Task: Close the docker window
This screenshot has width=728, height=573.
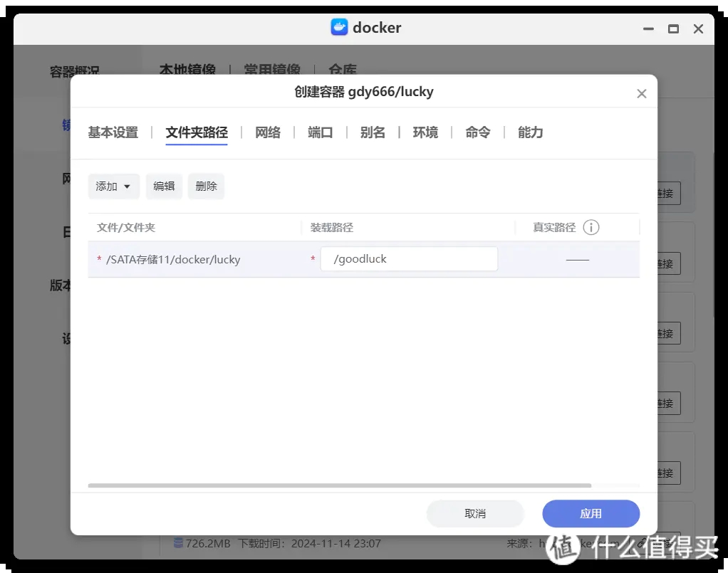Action: (698, 28)
